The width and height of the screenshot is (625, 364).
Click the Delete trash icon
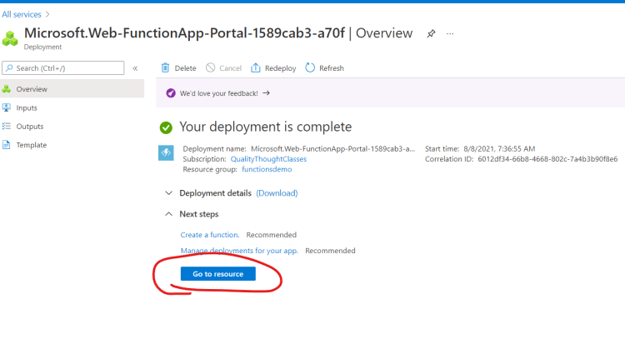pyautogui.click(x=165, y=67)
